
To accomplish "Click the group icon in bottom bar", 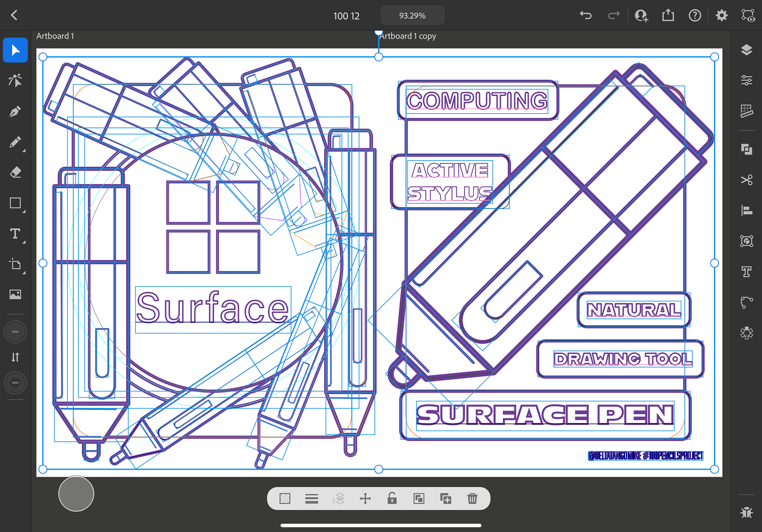I will 419,498.
